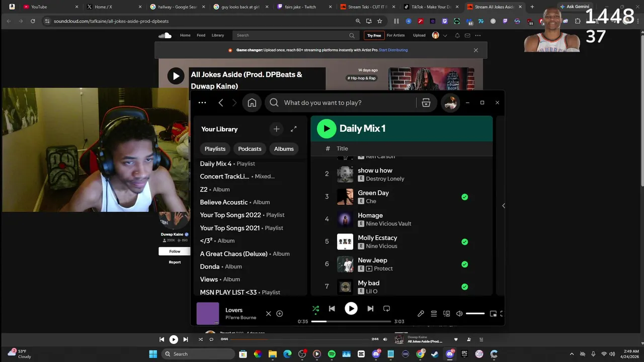Switch to the fairs jake Twitch tab

303,7
